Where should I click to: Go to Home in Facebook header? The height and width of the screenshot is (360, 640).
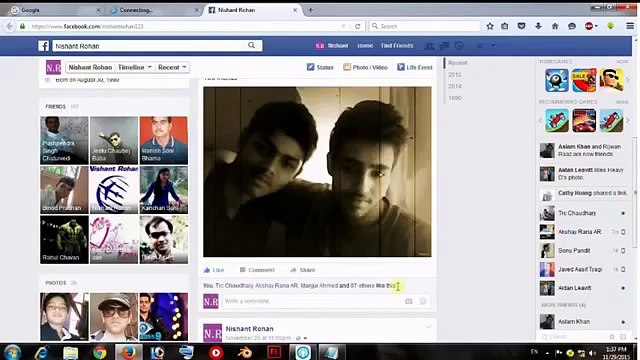pos(365,46)
